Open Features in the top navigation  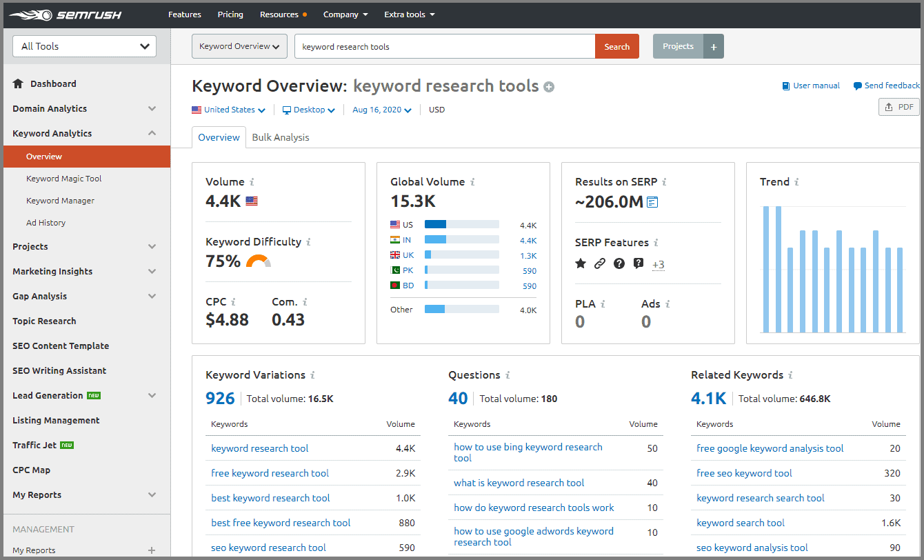pyautogui.click(x=185, y=14)
